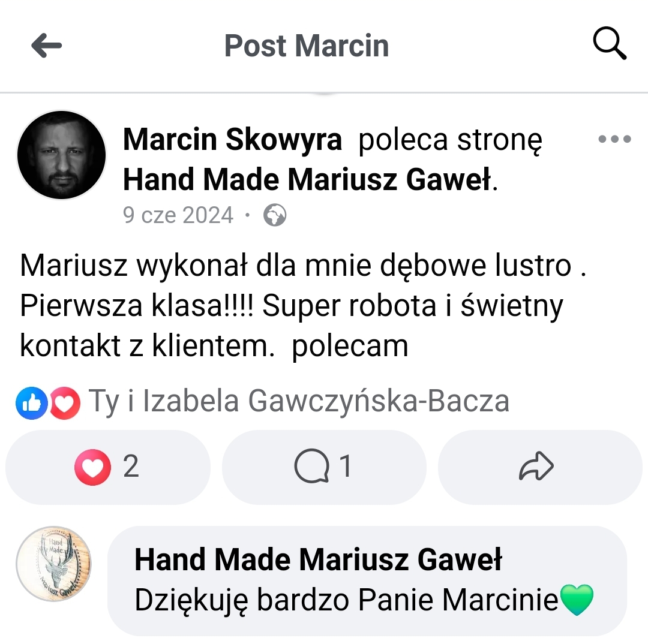Open Hand Made Mariusz Gaweł commenter avatar
Screen dimensions: 648x644
(54, 564)
